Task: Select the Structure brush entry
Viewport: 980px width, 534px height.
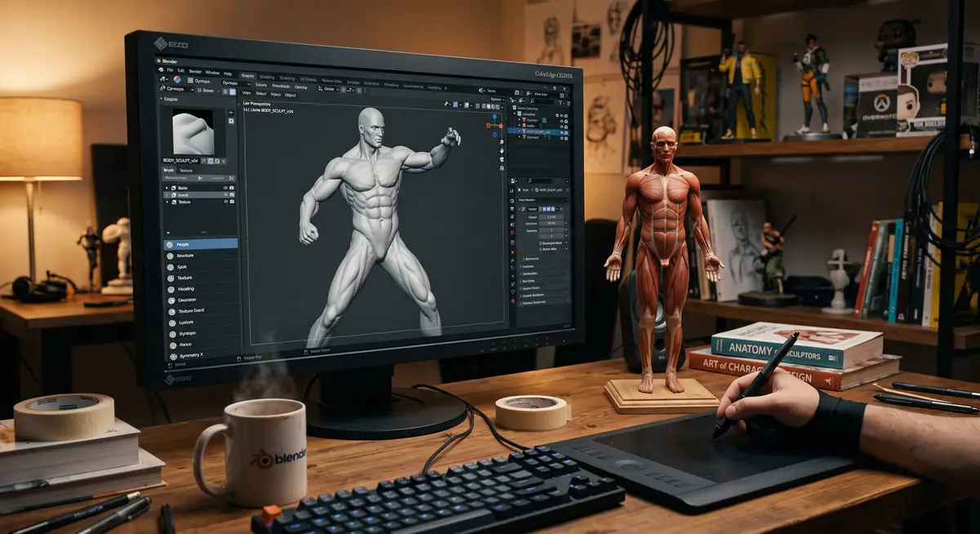Action: (x=200, y=256)
